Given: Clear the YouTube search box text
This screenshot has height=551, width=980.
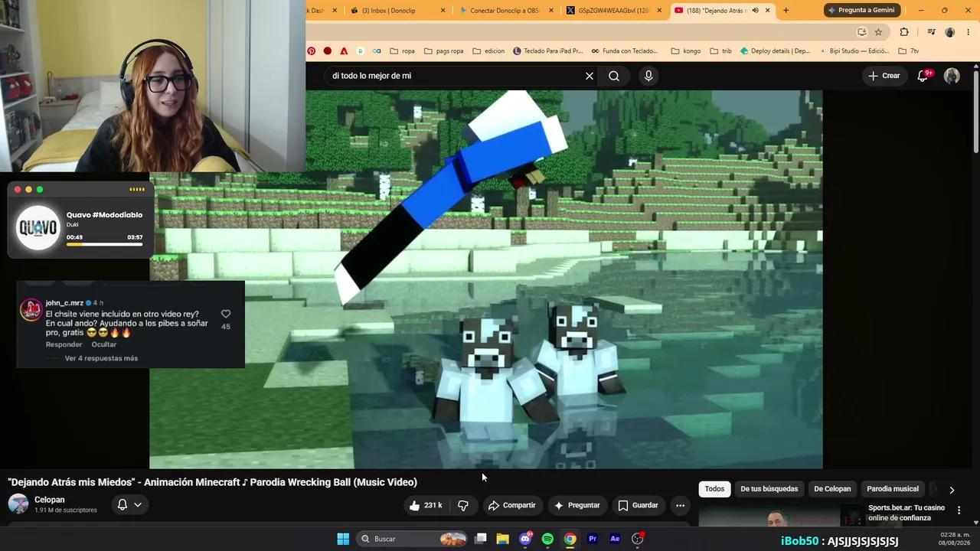Looking at the screenshot, I should [590, 76].
